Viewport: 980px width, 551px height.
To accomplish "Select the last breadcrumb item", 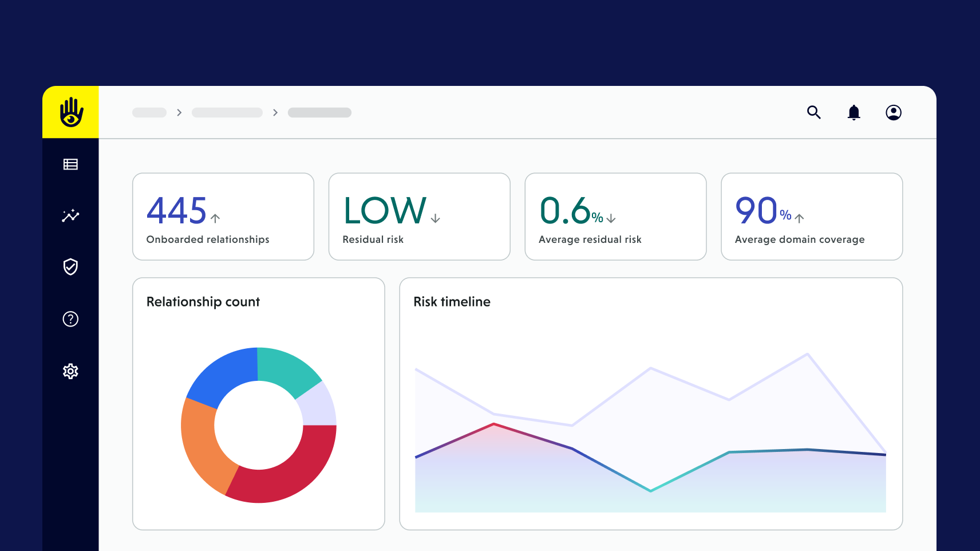I will click(319, 113).
